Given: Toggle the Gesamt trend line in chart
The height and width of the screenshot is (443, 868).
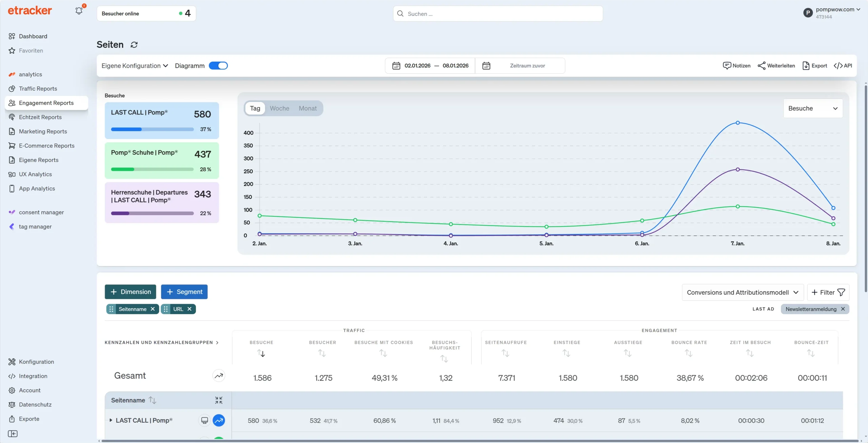Looking at the screenshot, I should (x=219, y=375).
